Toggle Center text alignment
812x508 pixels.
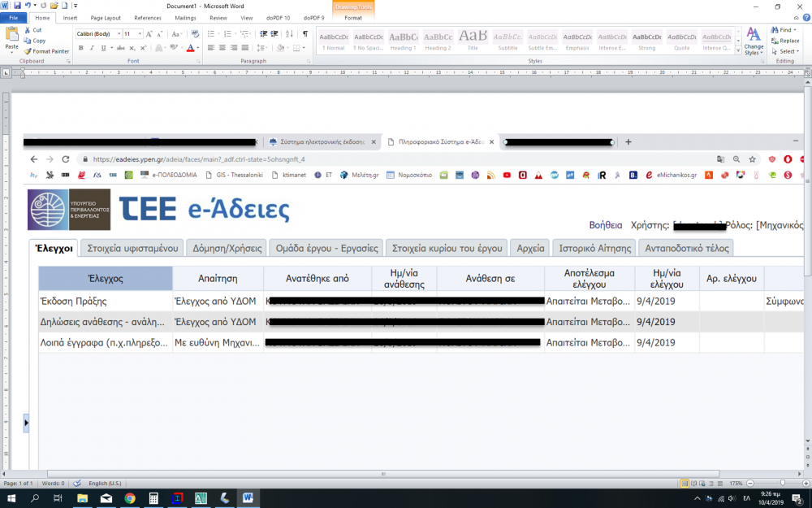222,48
